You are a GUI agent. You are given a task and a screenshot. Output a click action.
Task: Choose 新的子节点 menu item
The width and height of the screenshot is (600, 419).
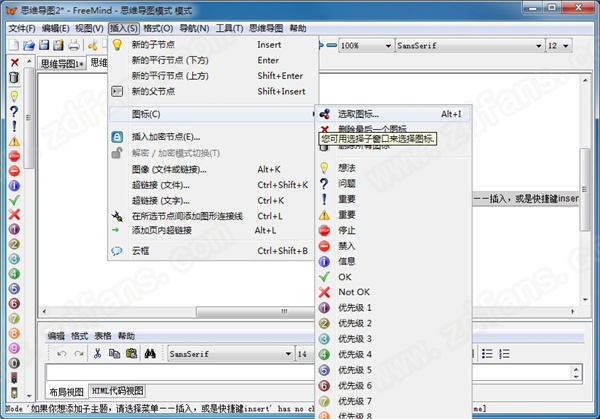tap(213, 45)
